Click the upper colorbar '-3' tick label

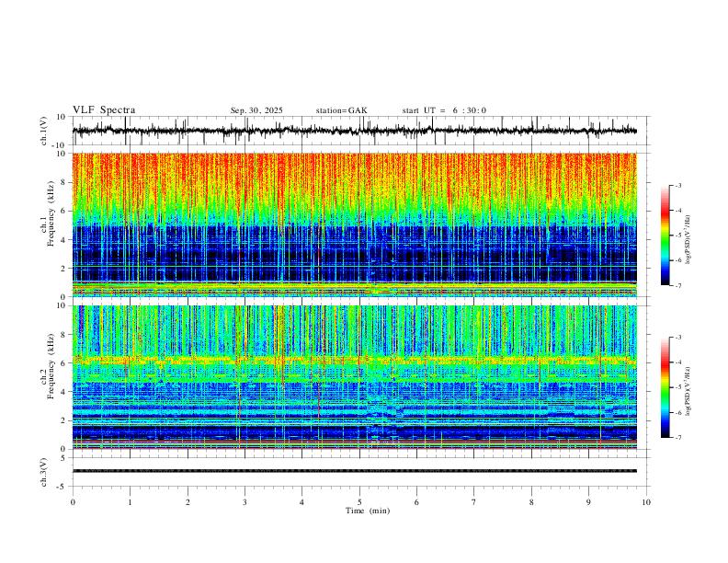677,185
